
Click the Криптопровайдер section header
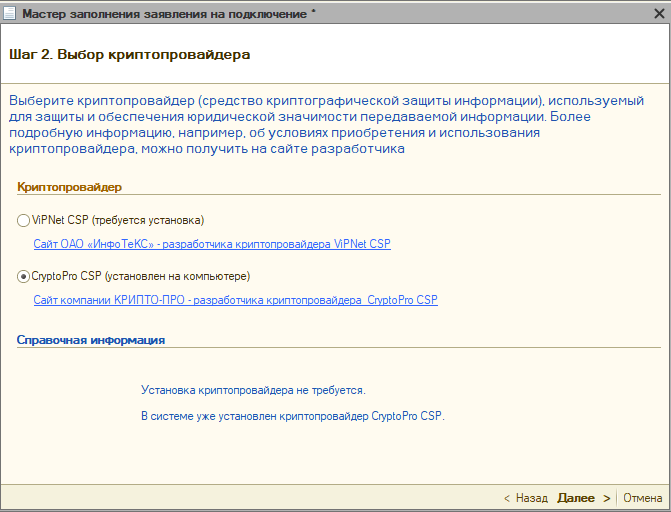pyautogui.click(x=69, y=186)
